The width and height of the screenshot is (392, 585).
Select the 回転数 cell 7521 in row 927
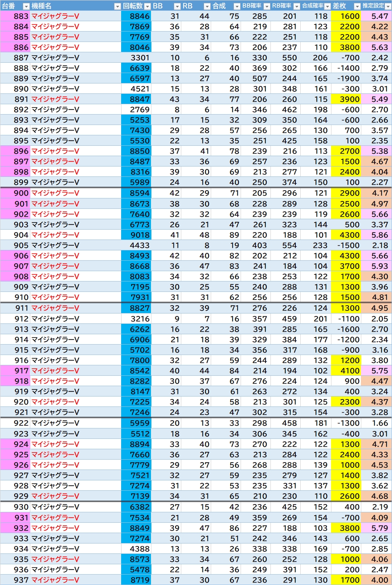136,475
